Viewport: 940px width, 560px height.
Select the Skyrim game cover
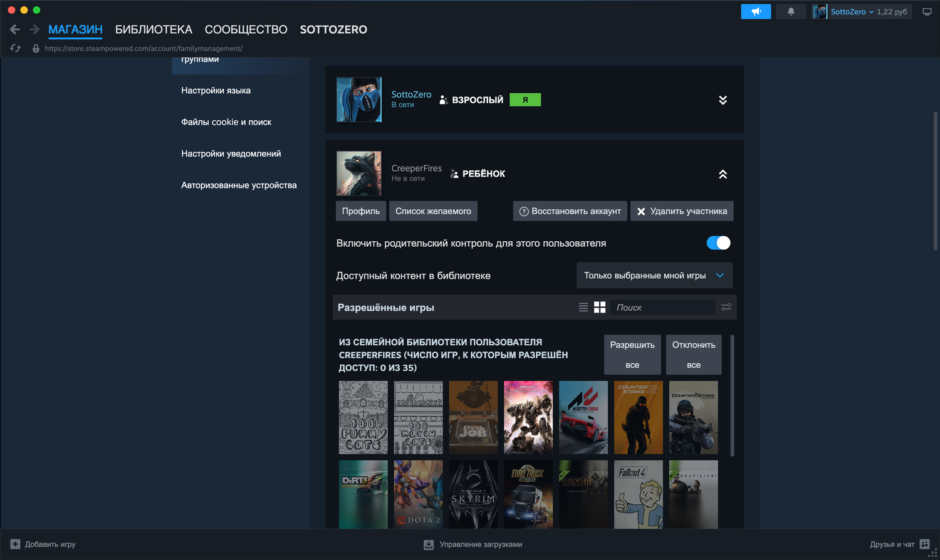474,494
